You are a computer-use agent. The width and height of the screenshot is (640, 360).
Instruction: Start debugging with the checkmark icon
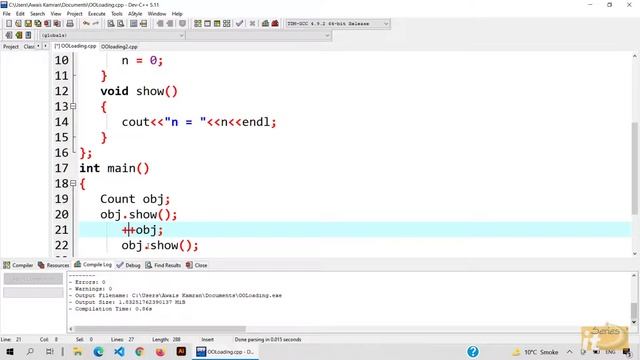click(240, 24)
